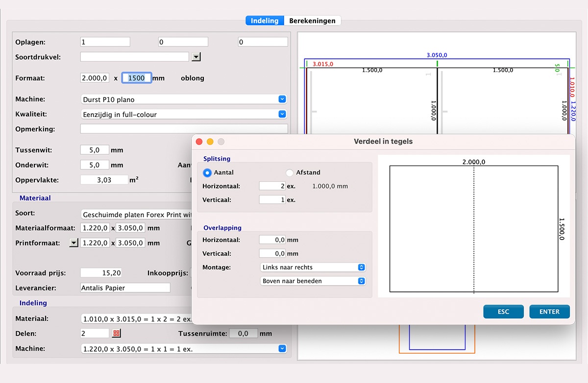Close the Verdeel in tegels dialog
Screen dimensions: 588x383
click(x=199, y=142)
